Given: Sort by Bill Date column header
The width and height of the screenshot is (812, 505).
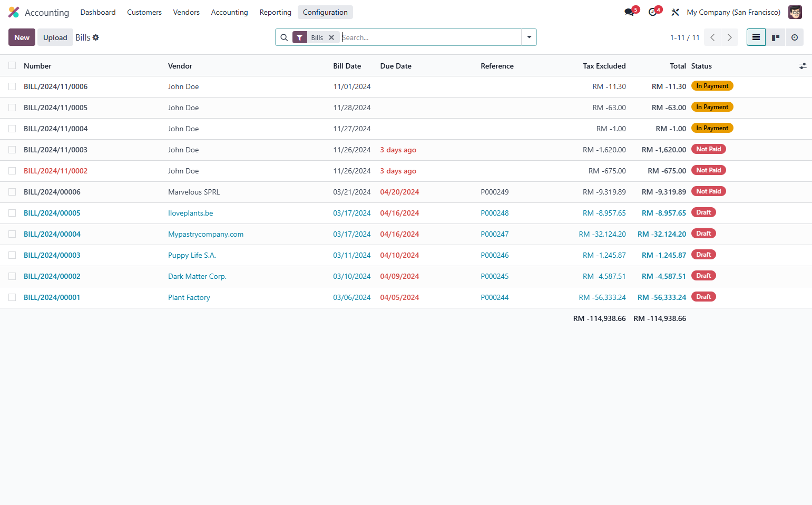Looking at the screenshot, I should [x=347, y=66].
